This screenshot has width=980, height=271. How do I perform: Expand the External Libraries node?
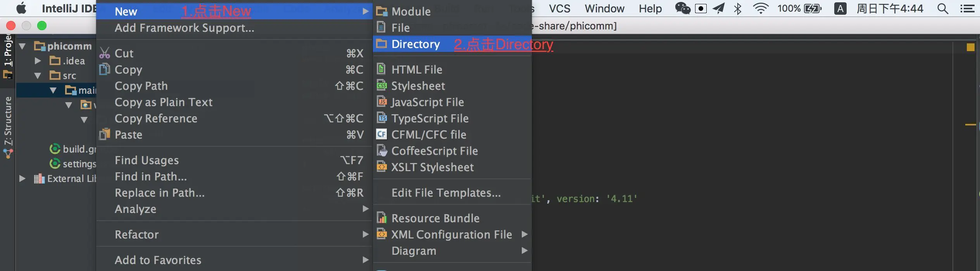pyautogui.click(x=22, y=178)
